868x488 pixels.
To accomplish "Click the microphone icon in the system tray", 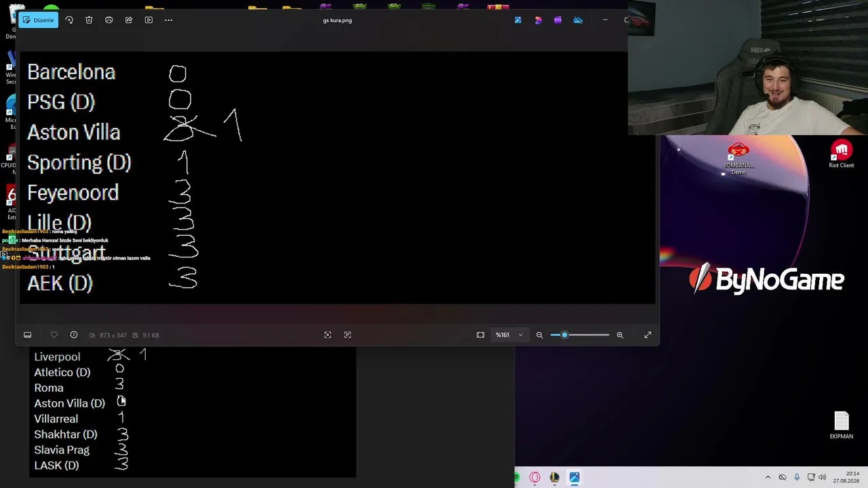I will tap(797, 478).
